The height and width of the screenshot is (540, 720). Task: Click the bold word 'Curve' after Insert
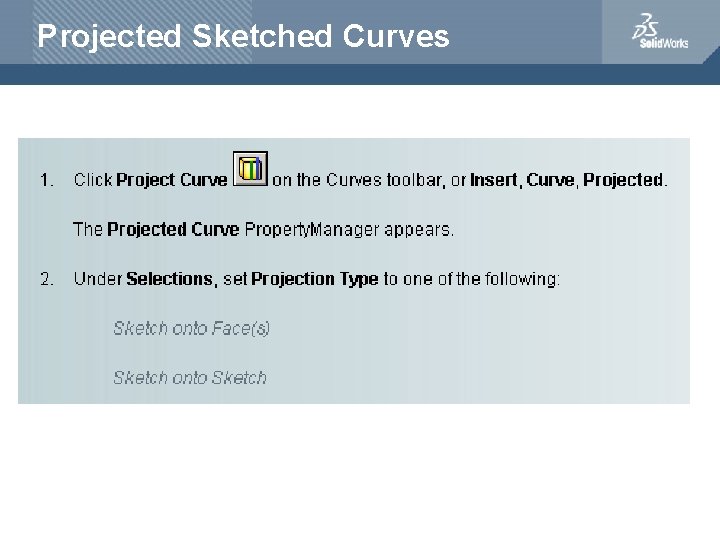click(x=550, y=180)
